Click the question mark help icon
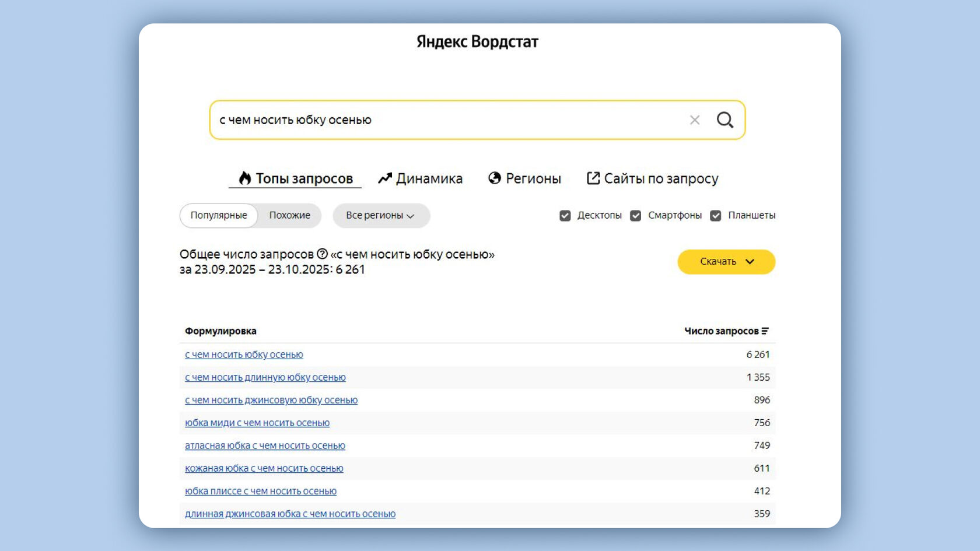 (x=323, y=254)
